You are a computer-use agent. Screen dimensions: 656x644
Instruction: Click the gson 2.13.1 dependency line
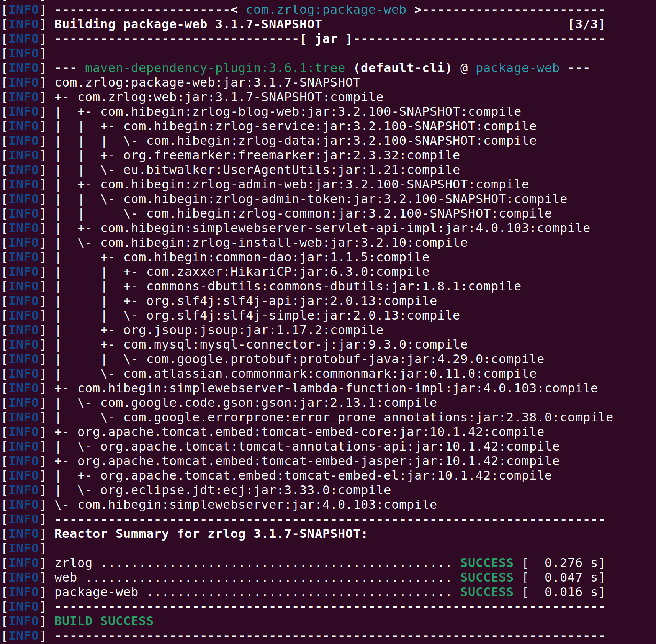point(268,403)
